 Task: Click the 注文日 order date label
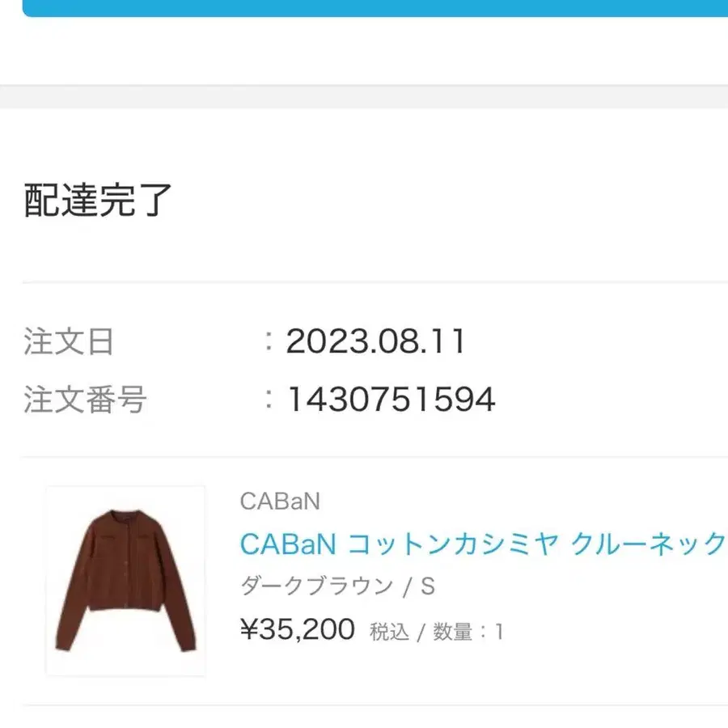tap(69, 342)
